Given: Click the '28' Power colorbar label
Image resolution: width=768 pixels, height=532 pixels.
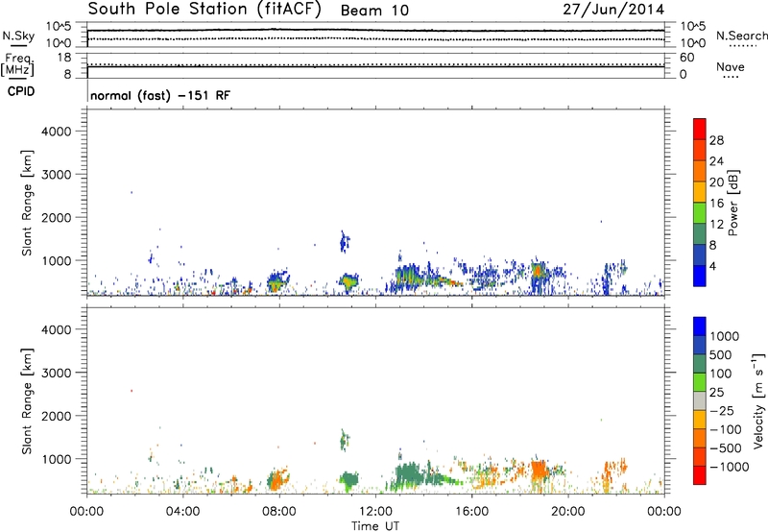Looking at the screenshot, I should 716,140.
